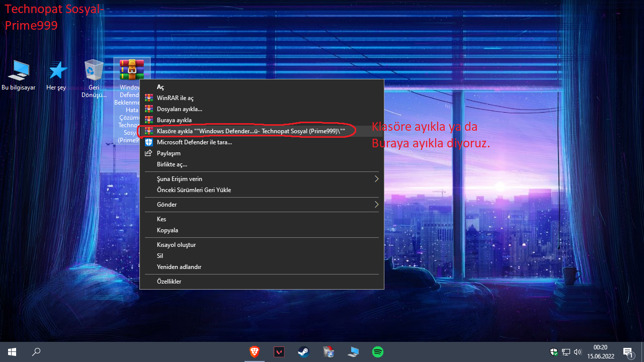Open Windows Security shield in system tray
The width and height of the screenshot is (644, 362).
tap(553, 352)
